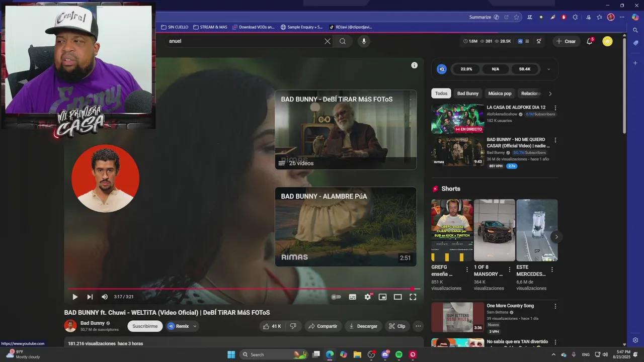The width and height of the screenshot is (644, 362).
Task: Show next Shorts with arrow
Action: click(x=556, y=236)
